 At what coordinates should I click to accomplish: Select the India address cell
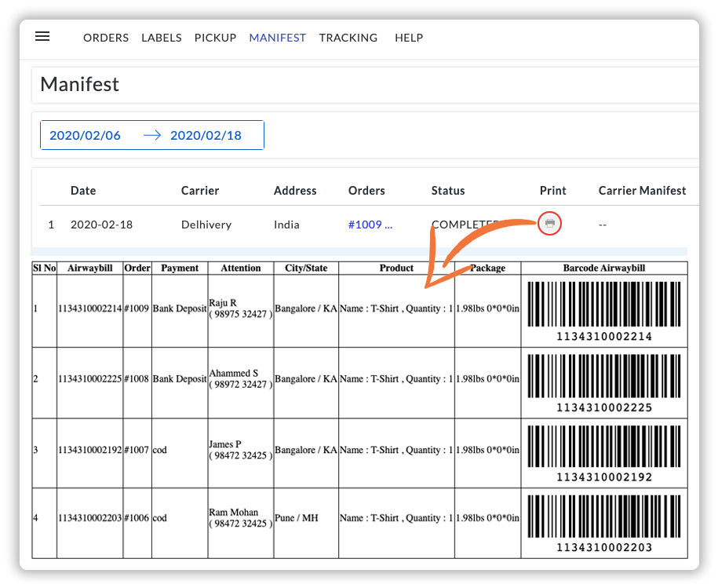tap(286, 225)
